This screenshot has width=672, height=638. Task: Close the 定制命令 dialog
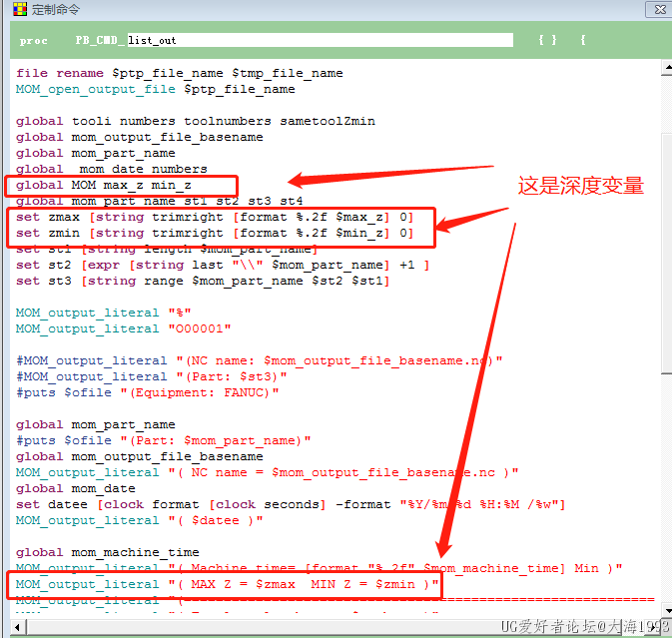(660, 9)
